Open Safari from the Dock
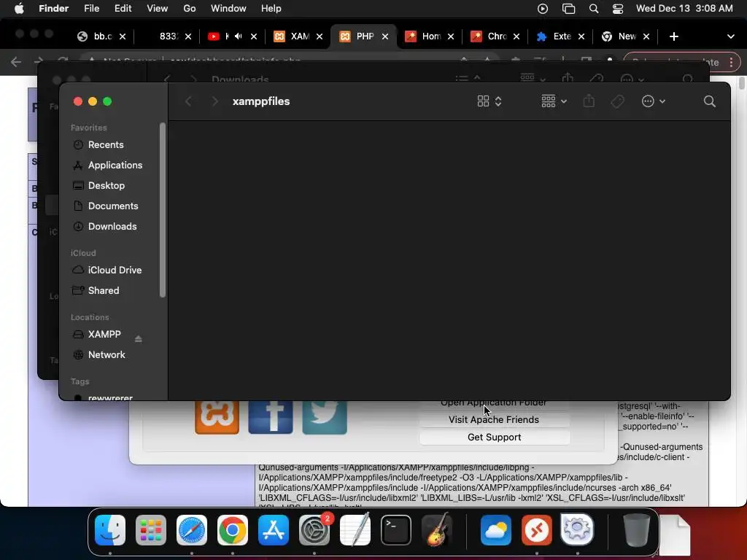The height and width of the screenshot is (560, 747). pos(192,530)
